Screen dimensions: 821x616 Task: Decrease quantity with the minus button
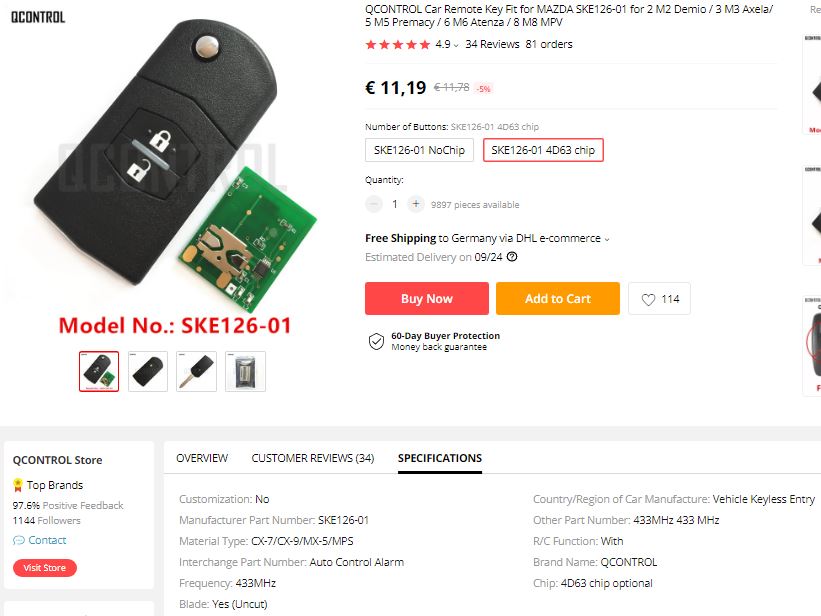[x=374, y=204]
